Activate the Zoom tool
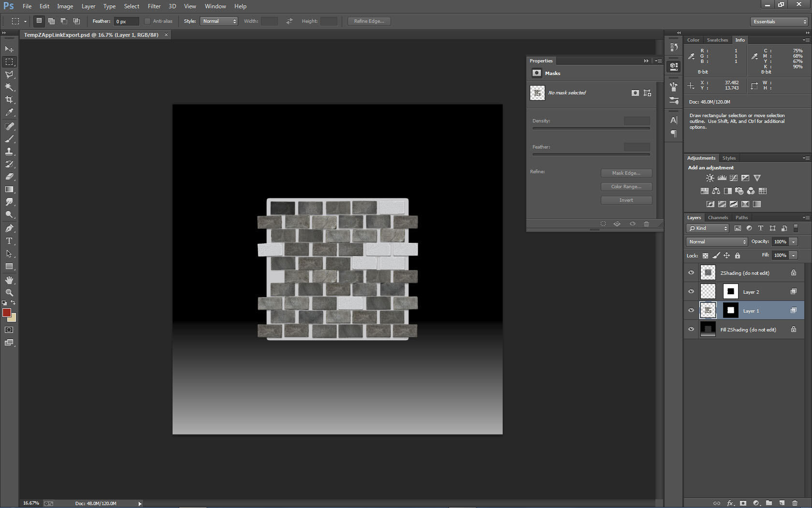This screenshot has height=508, width=812. coord(9,293)
